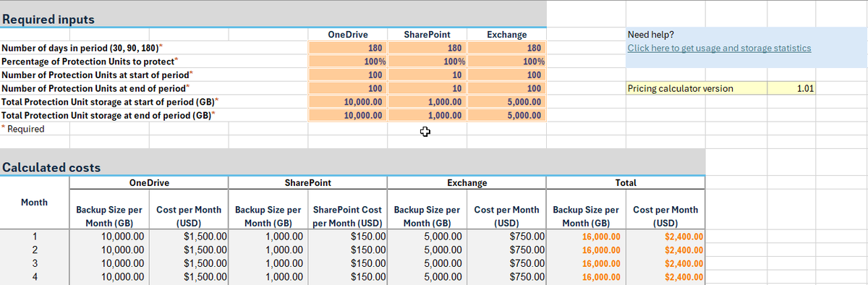868x285 pixels.
Task: Click 'Total Protection Unit storage at end' label
Action: tap(109, 116)
